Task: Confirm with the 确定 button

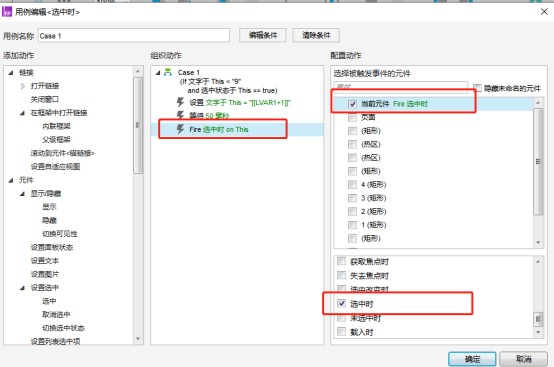Action: pos(472,359)
